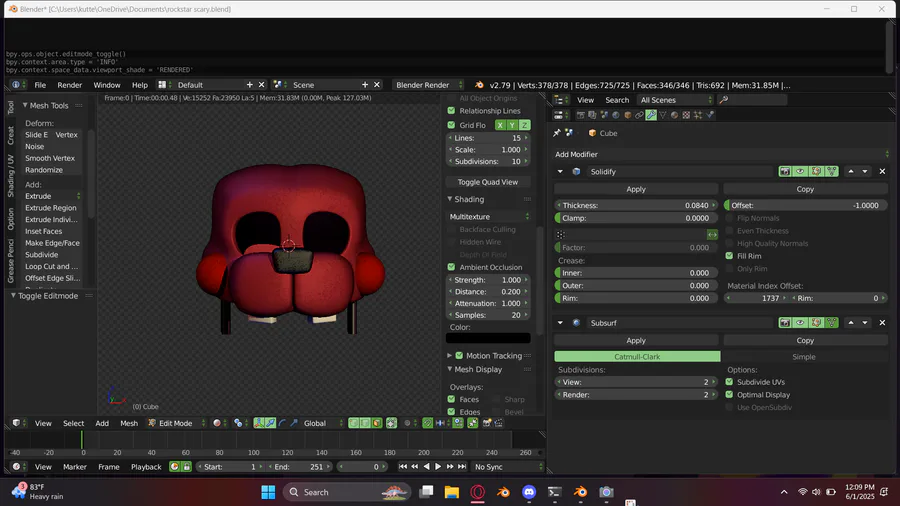This screenshot has height=506, width=900.
Task: Select the Simple subdivision type button
Action: pyautogui.click(x=804, y=356)
